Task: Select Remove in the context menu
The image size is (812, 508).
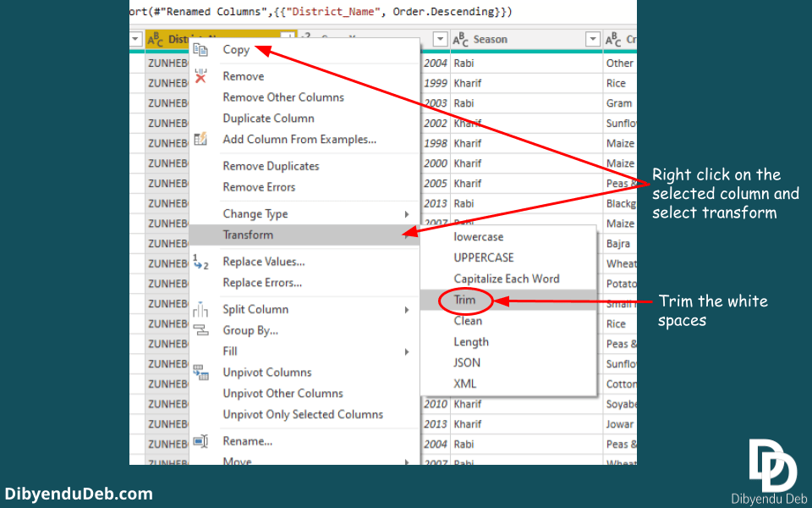Action: tap(244, 76)
